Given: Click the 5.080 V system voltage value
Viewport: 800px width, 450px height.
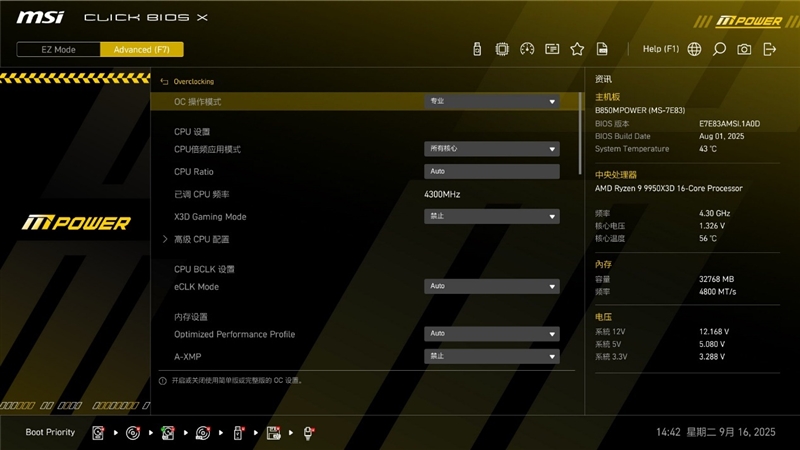Looking at the screenshot, I should (712, 344).
